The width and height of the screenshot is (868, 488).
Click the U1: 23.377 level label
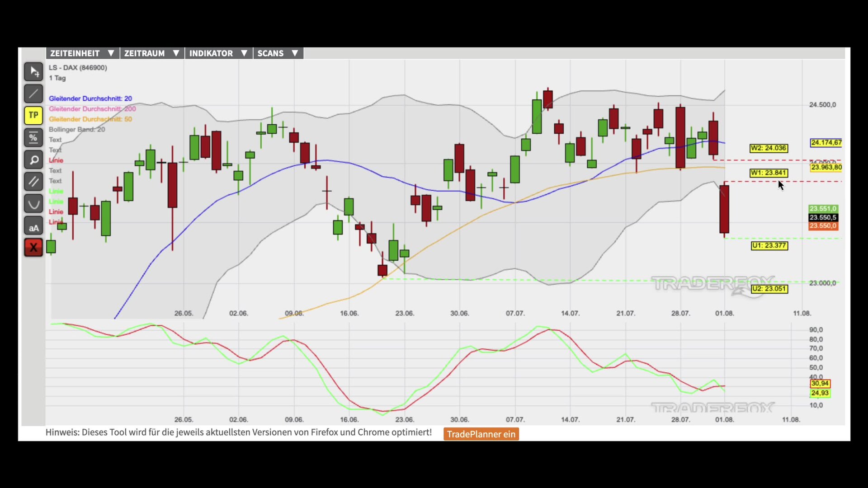click(769, 246)
